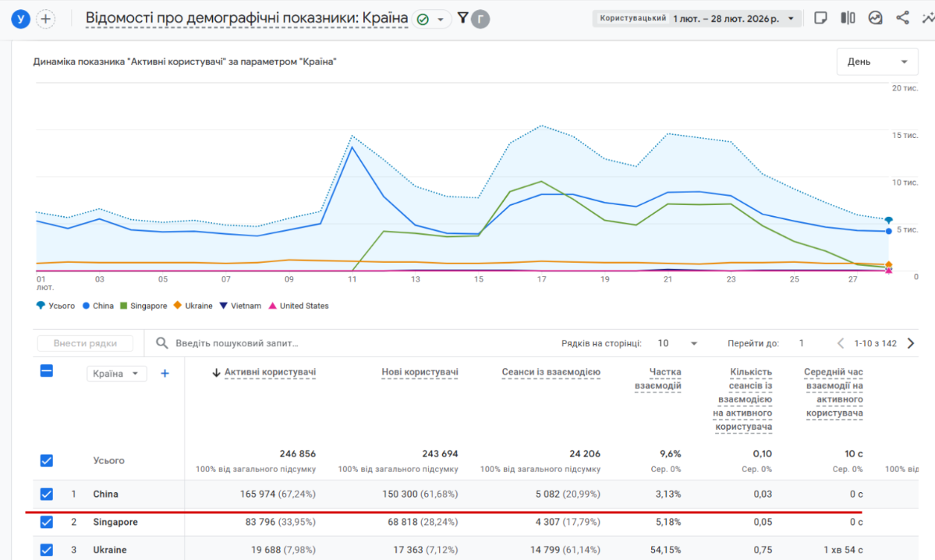Share this report via share icon
The width and height of the screenshot is (935, 560).
[x=902, y=18]
